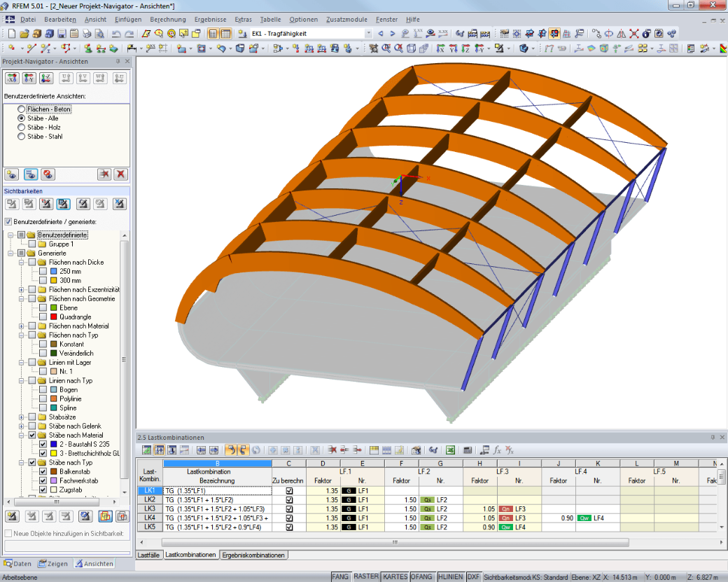The width and height of the screenshot is (728, 582).
Task: Select the LK2 row header
Action: coord(150,500)
